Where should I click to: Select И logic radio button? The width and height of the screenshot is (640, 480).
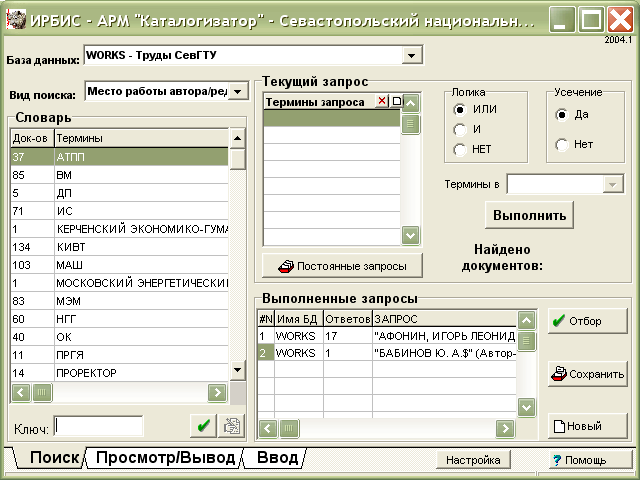point(460,129)
